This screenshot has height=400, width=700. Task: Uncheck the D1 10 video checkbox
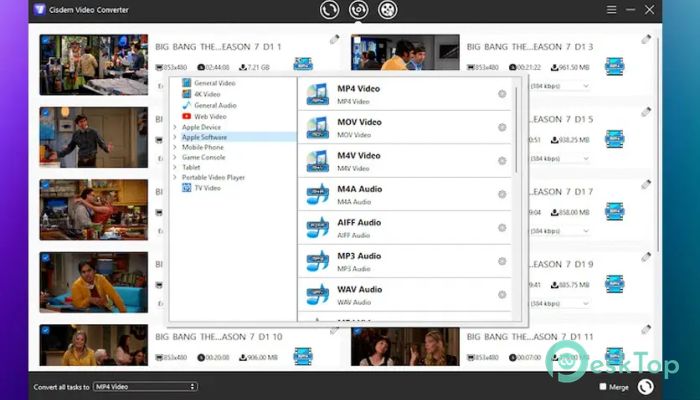pyautogui.click(x=45, y=330)
